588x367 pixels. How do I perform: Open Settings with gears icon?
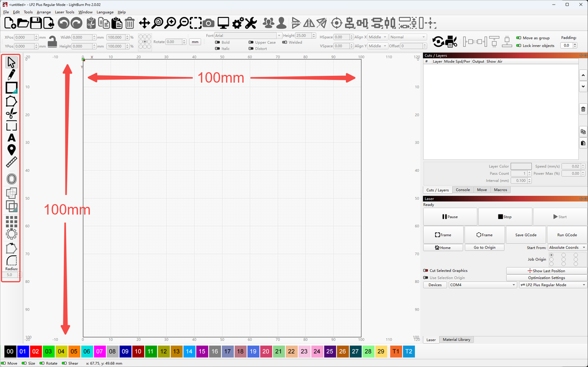pyautogui.click(x=238, y=23)
